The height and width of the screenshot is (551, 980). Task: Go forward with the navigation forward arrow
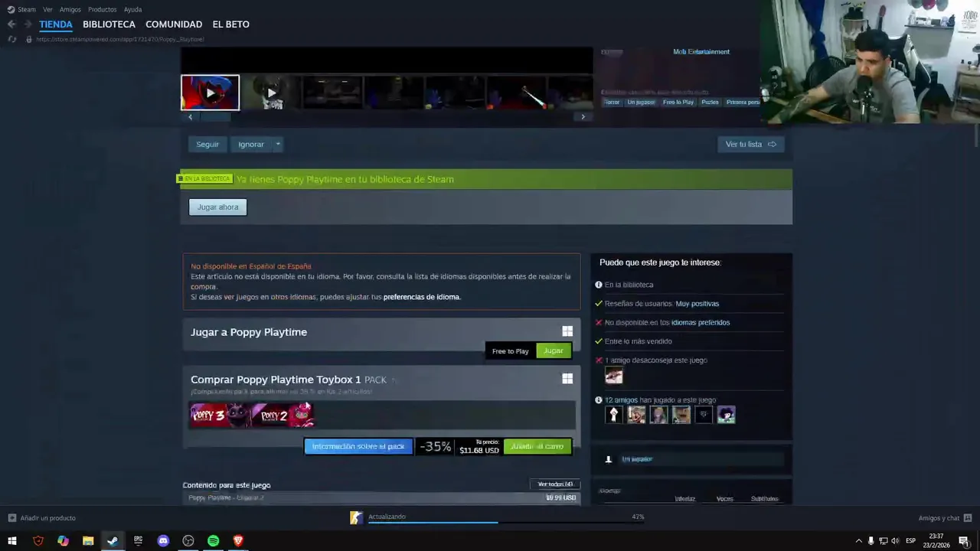[28, 24]
